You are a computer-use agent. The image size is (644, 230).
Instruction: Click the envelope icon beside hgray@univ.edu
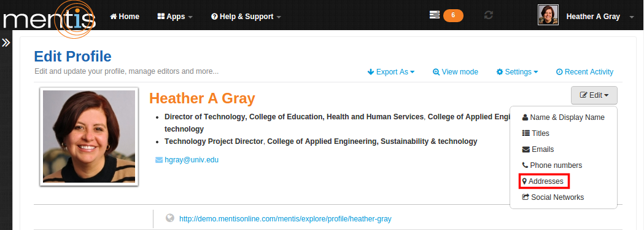(159, 160)
